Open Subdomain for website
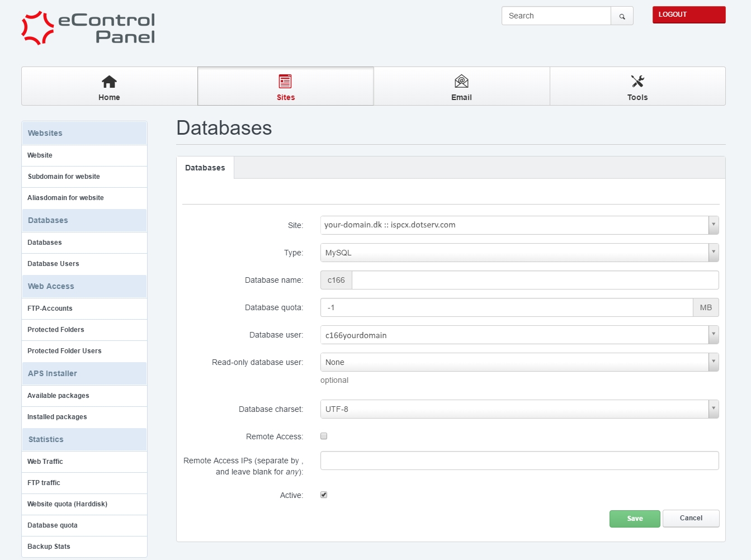751x560 pixels. [84, 177]
